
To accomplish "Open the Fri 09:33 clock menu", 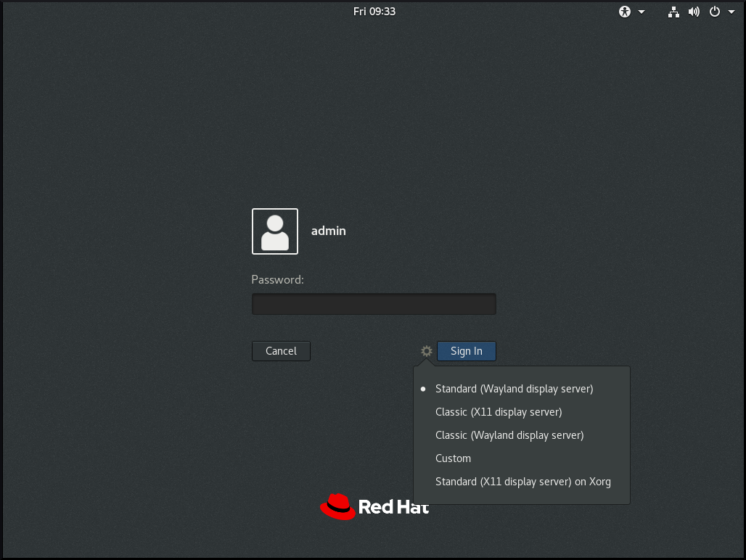I will [x=374, y=12].
